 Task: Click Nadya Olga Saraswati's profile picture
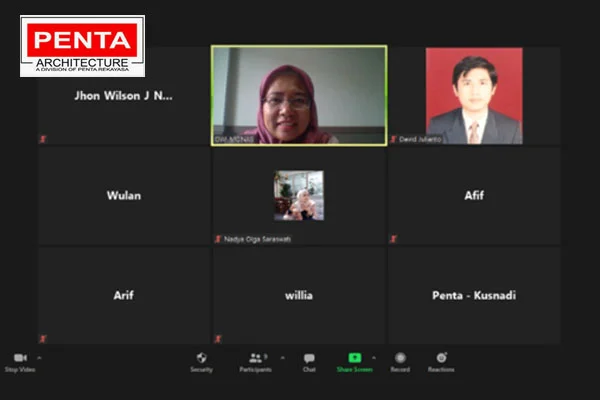pos(299,196)
